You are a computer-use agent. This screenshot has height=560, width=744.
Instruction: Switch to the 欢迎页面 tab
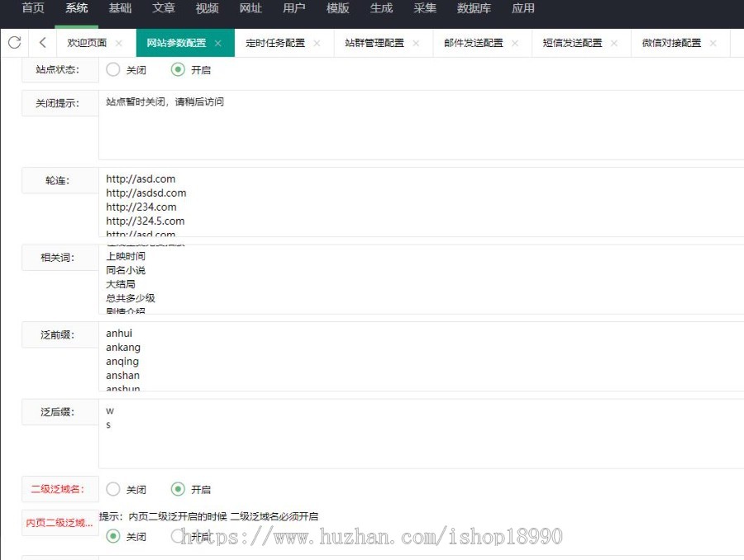click(x=87, y=43)
